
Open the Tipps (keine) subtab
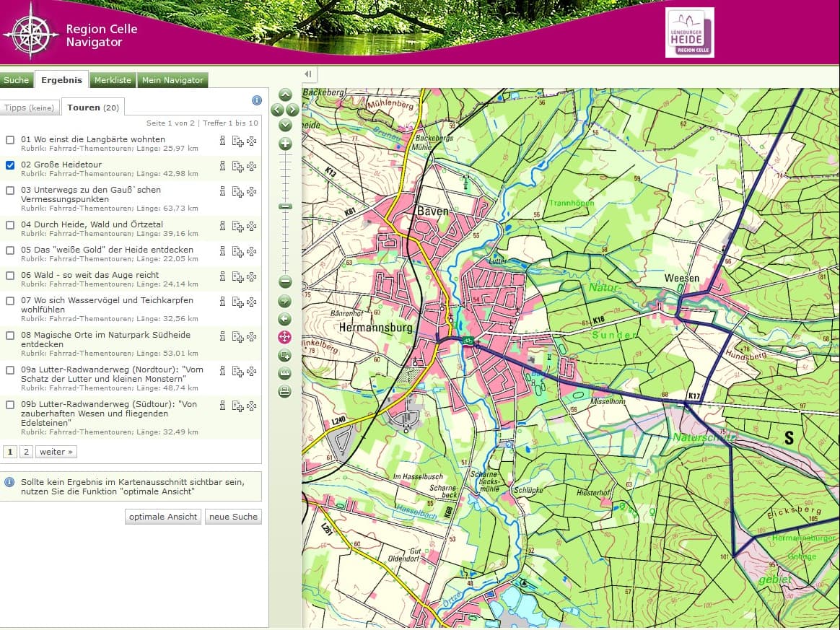[30, 108]
